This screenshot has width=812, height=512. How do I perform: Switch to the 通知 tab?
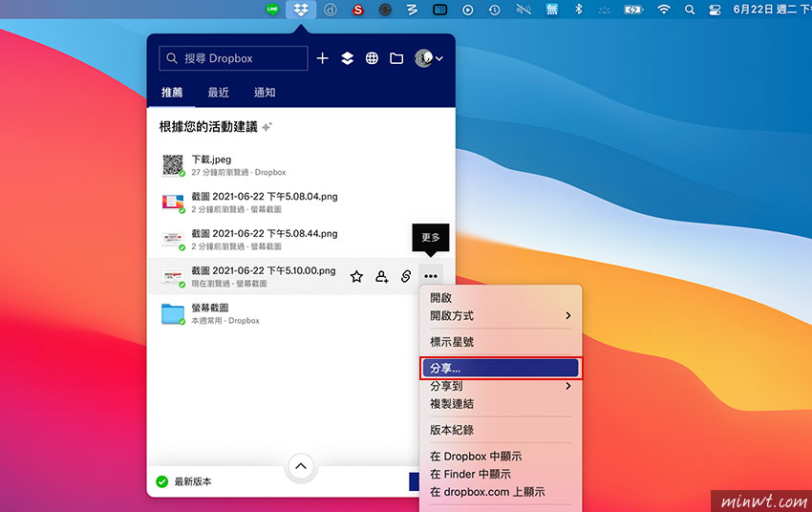pyautogui.click(x=265, y=92)
